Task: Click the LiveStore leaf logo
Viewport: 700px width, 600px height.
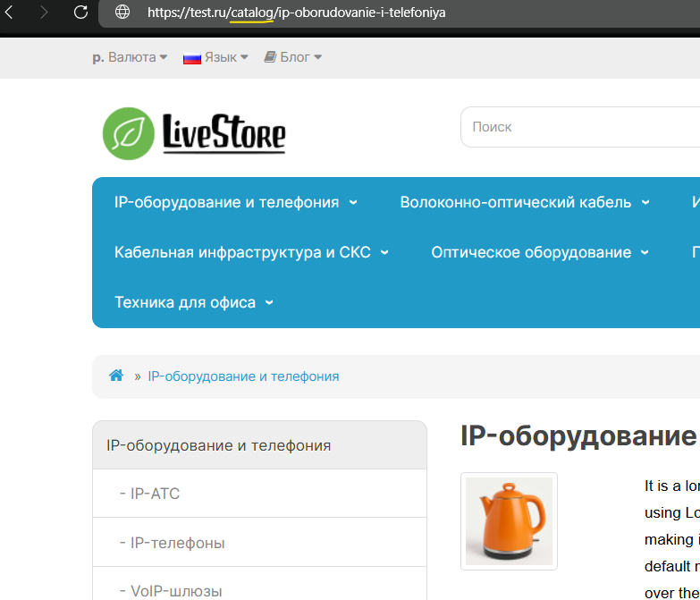Action: click(129, 133)
